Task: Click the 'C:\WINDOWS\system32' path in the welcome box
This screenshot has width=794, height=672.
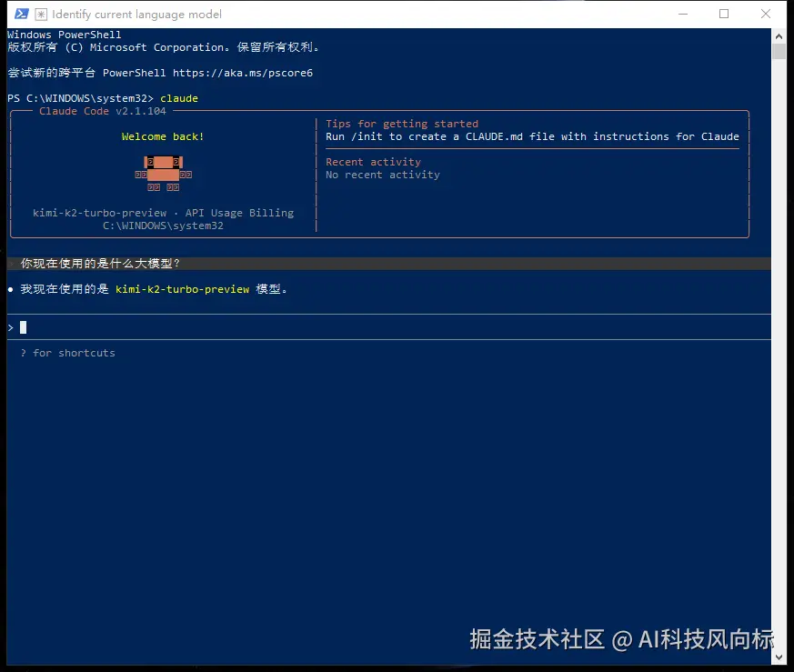Action: point(163,226)
